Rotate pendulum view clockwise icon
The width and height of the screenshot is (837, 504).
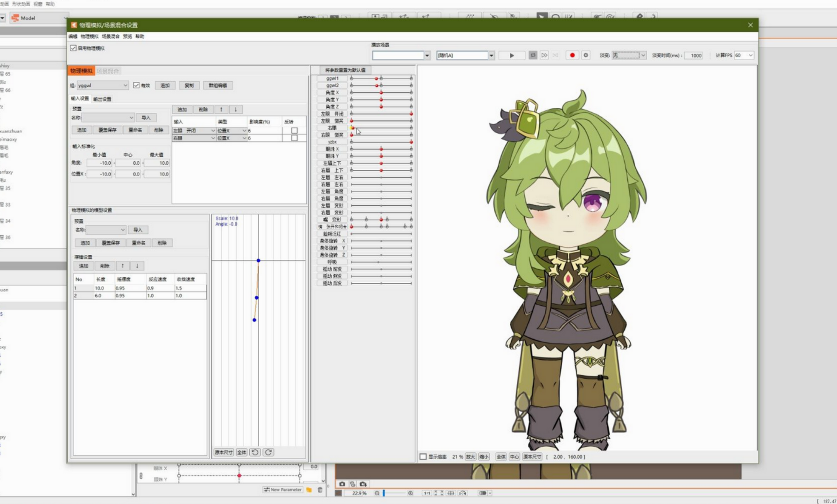click(268, 452)
